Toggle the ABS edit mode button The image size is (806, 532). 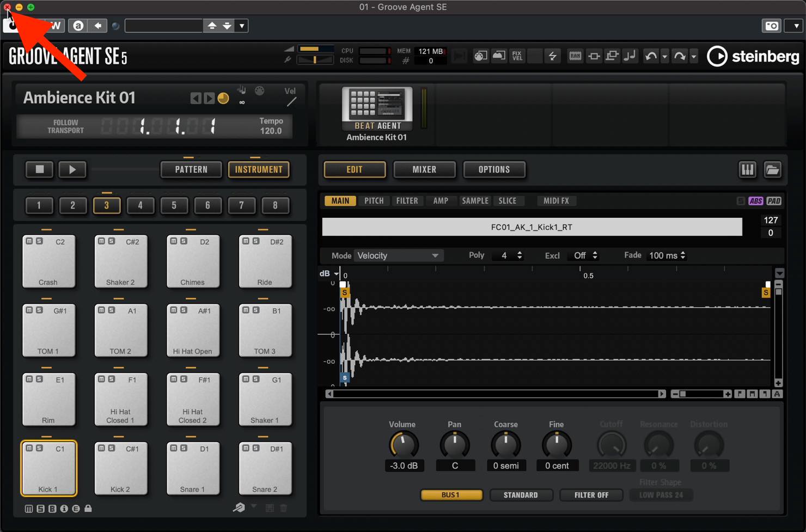[755, 201]
